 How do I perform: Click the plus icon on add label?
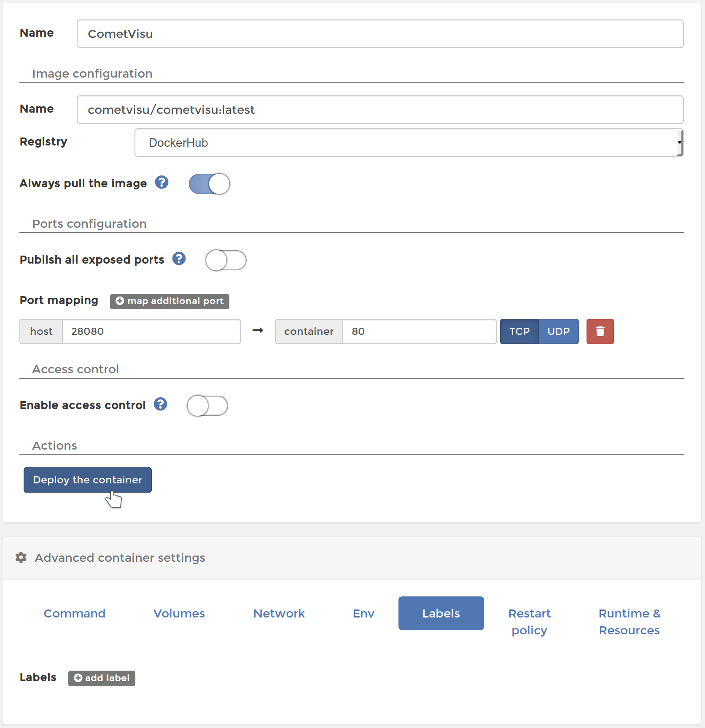78,678
